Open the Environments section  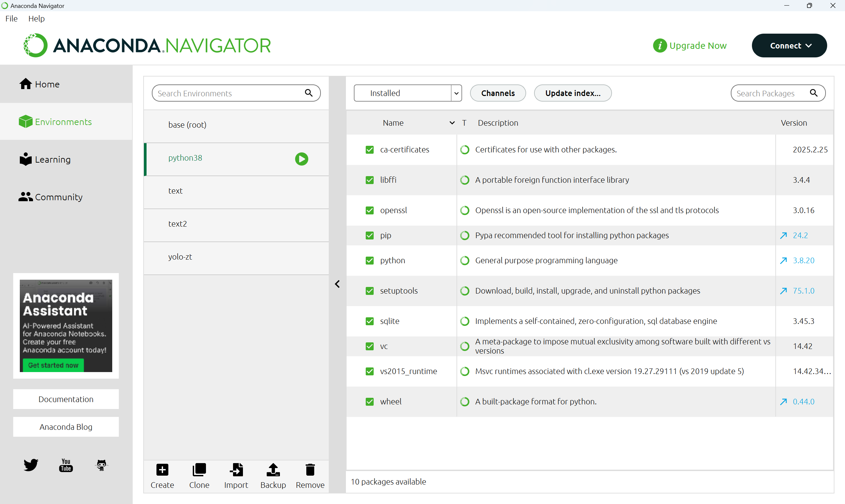[x=66, y=122]
